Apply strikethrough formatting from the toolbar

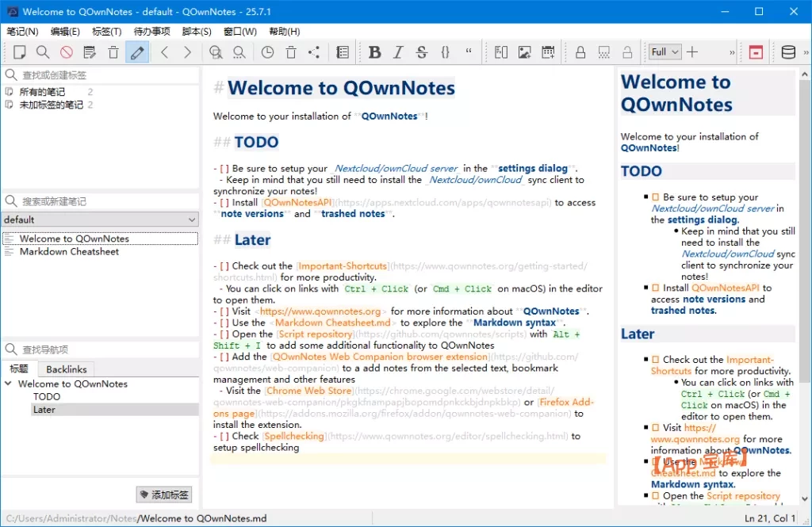[x=421, y=52]
